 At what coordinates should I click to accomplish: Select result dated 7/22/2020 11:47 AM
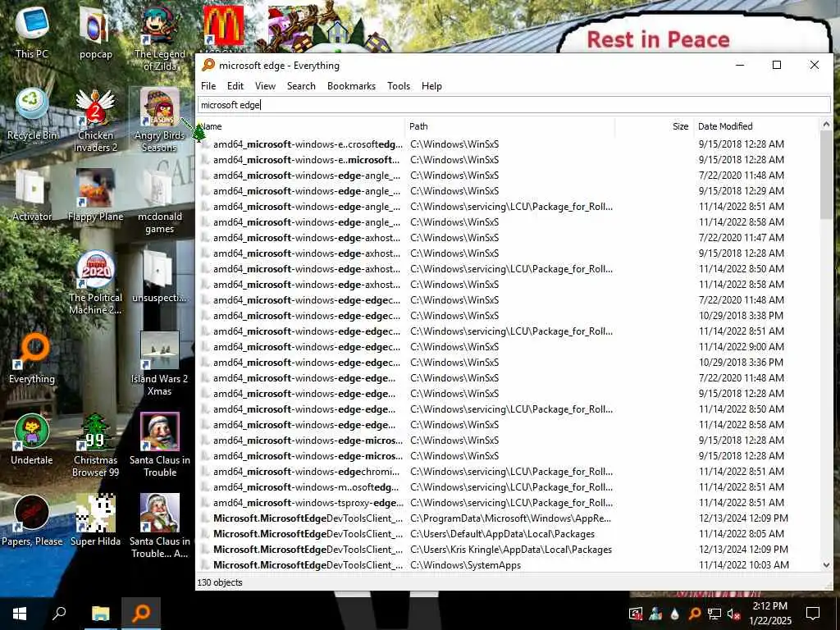tap(507, 237)
